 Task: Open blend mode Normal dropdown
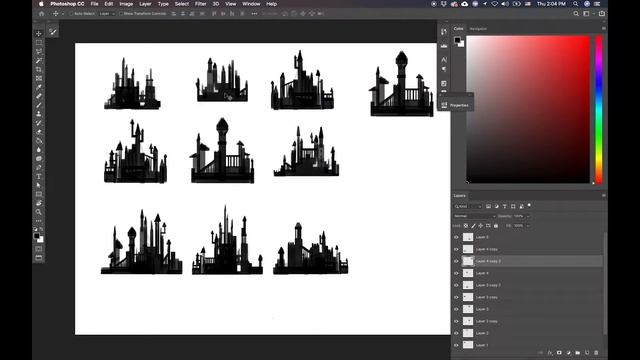coord(475,216)
